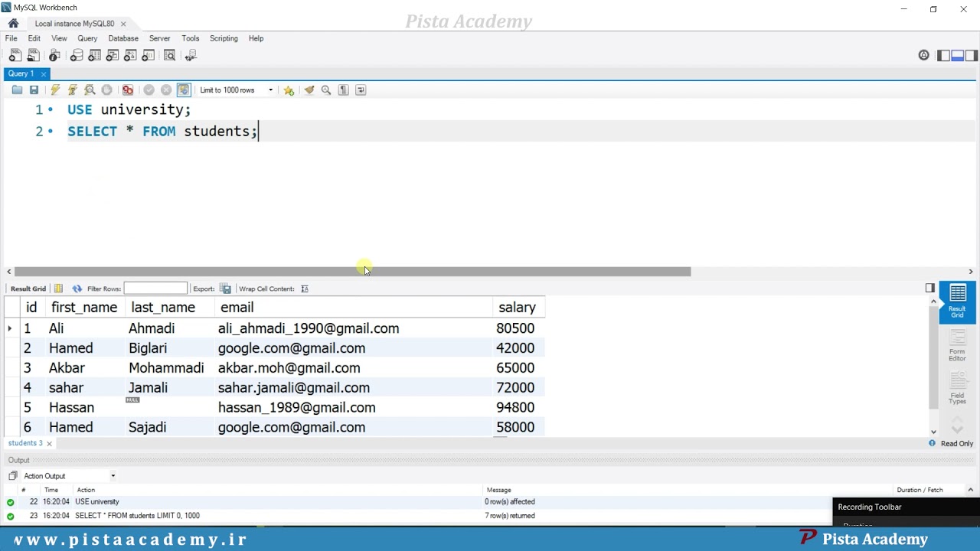Refresh result grid data
The image size is (980, 551).
tap(77, 289)
